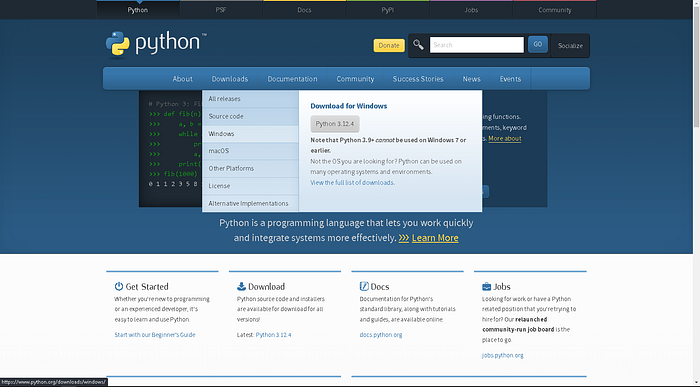Select macOS in Downloads dropdown

[x=250, y=151]
